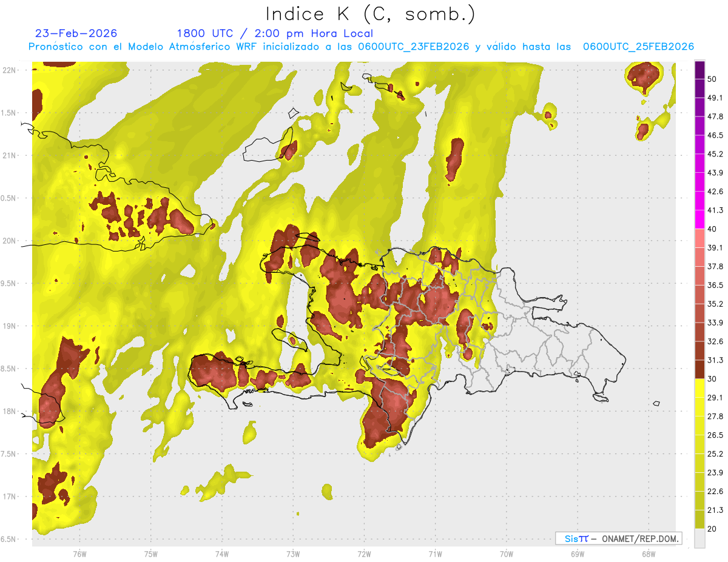Click the olive swatch between 20 and 21.3
The height and width of the screenshot is (562, 728).
[699, 520]
